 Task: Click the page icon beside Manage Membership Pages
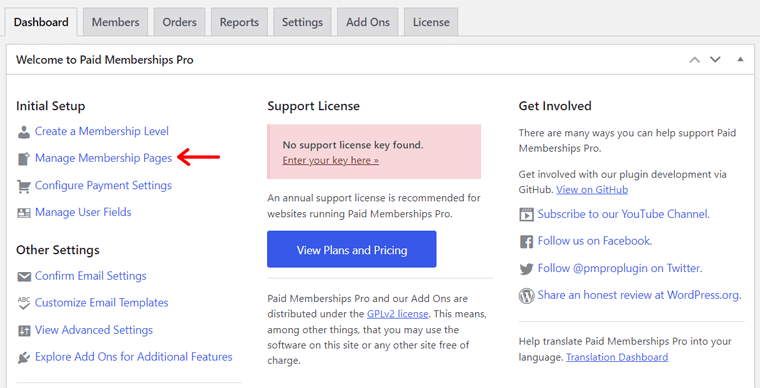coord(23,159)
